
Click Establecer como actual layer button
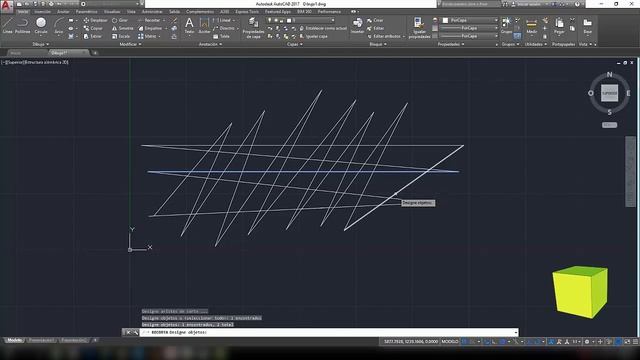pyautogui.click(x=323, y=28)
